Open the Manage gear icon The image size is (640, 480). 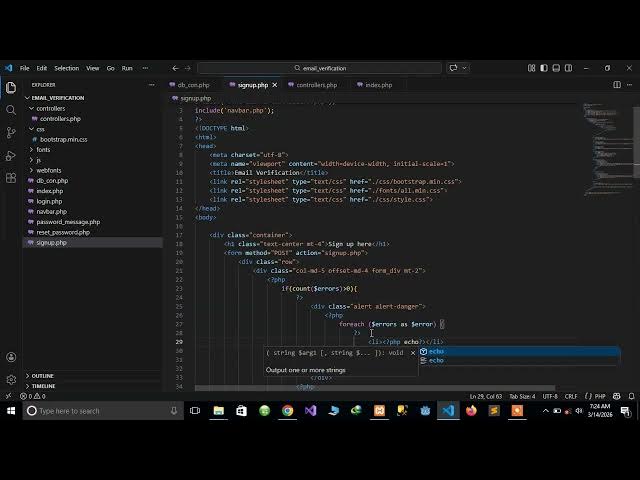[11, 380]
